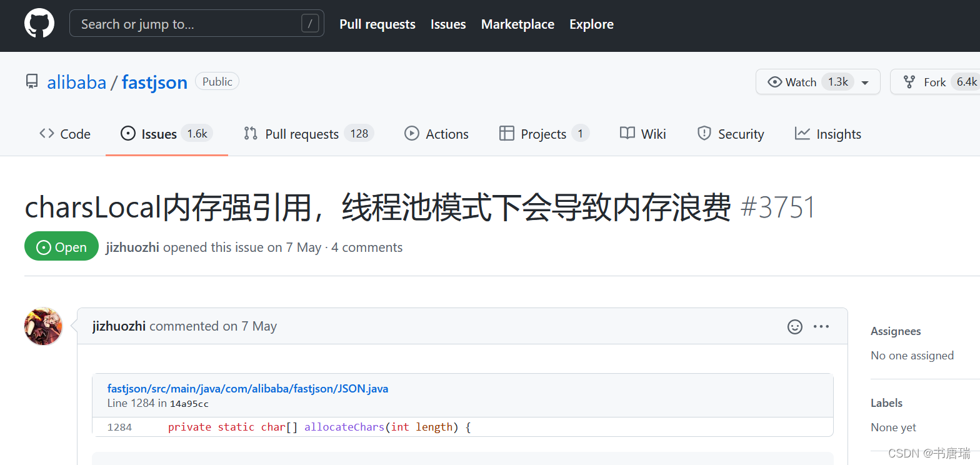Open the Wiki tab

[x=643, y=134]
